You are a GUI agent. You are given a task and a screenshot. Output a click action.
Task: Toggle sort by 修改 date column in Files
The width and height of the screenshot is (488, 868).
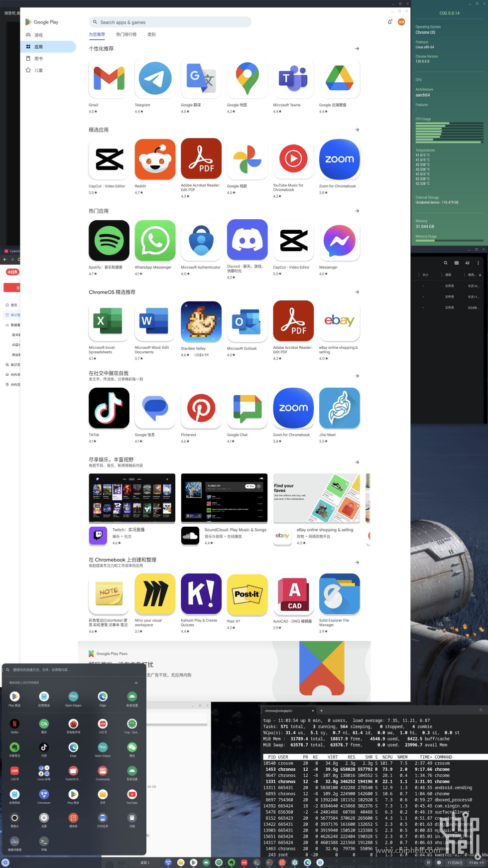(474, 275)
